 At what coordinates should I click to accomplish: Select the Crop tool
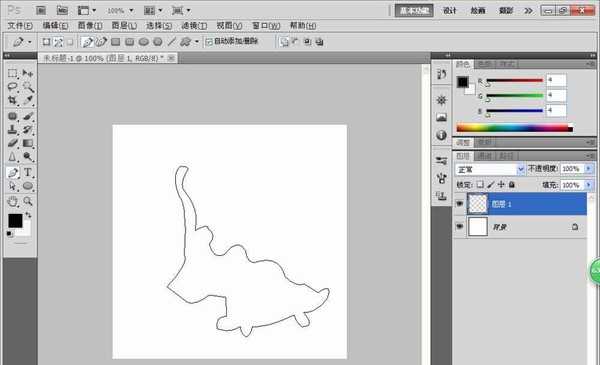(x=13, y=100)
